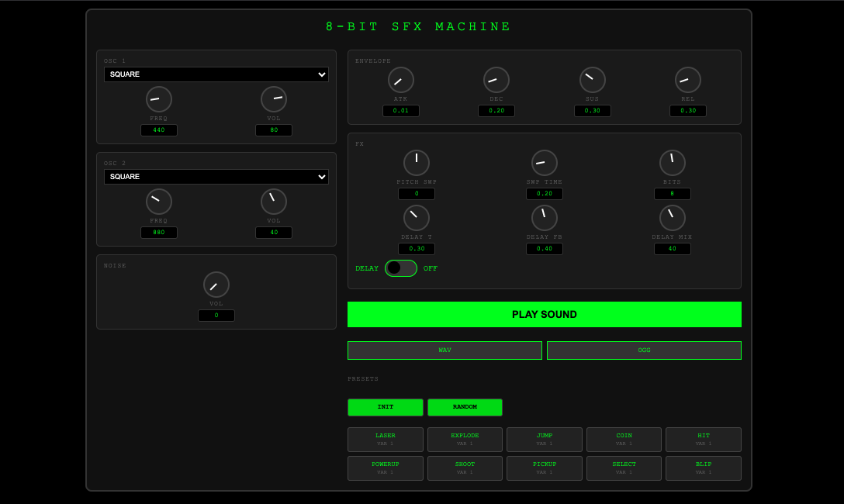The image size is (844, 504).
Task: Click the PLAY SOUND button
Action: click(545, 315)
